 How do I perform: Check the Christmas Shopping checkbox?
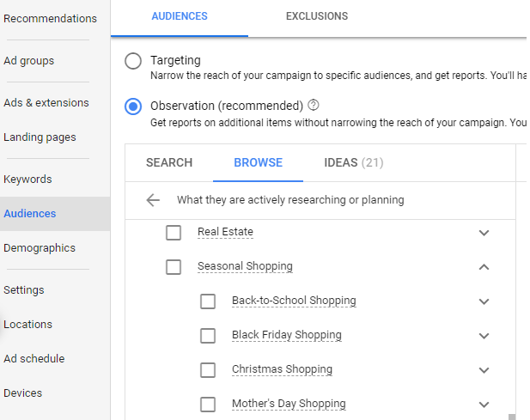(208, 370)
